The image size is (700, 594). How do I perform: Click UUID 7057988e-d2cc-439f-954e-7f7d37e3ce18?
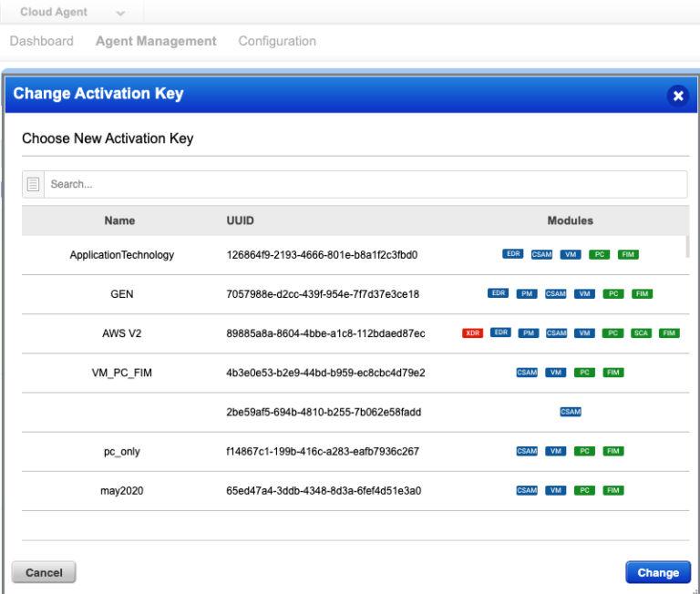coord(323,294)
